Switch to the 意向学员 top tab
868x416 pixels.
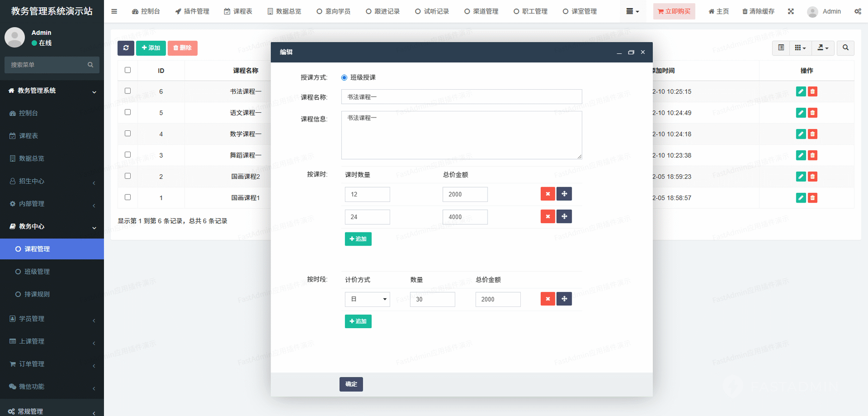pos(333,11)
